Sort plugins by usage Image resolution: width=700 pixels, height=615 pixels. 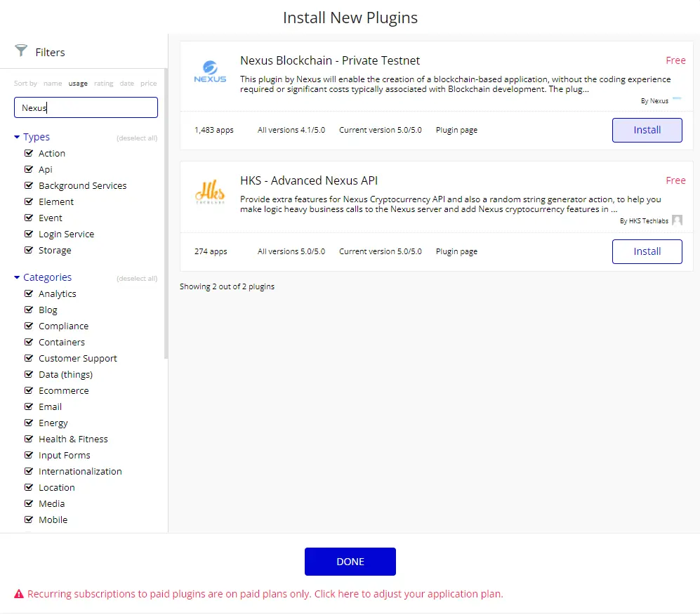(x=78, y=83)
